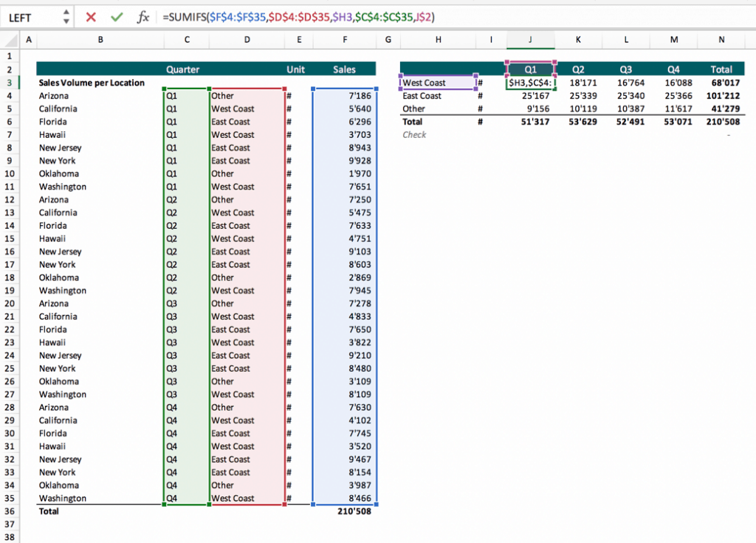The image size is (756, 543).
Task: Open the Insert Function fx dialog
Action: tap(142, 18)
